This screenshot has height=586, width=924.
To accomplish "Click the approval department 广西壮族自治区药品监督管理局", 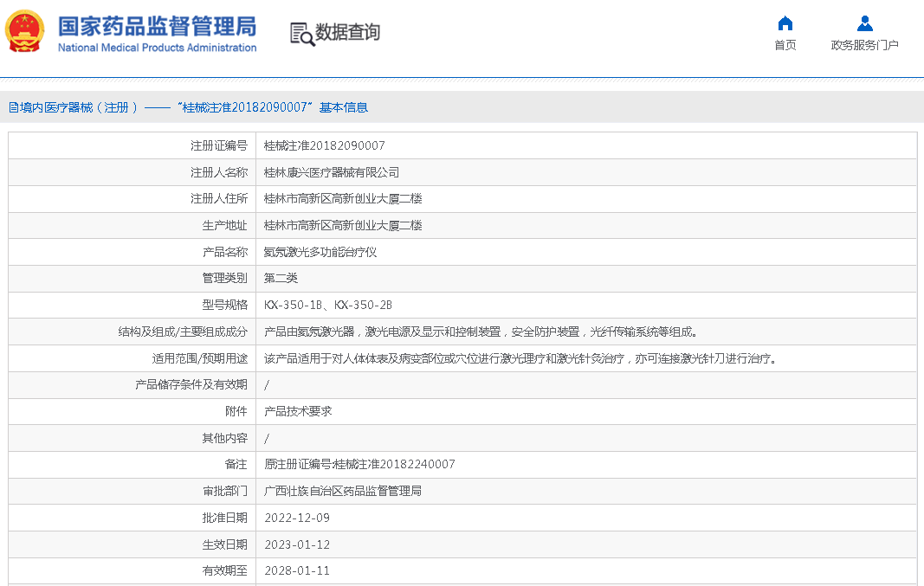I will click(342, 491).
